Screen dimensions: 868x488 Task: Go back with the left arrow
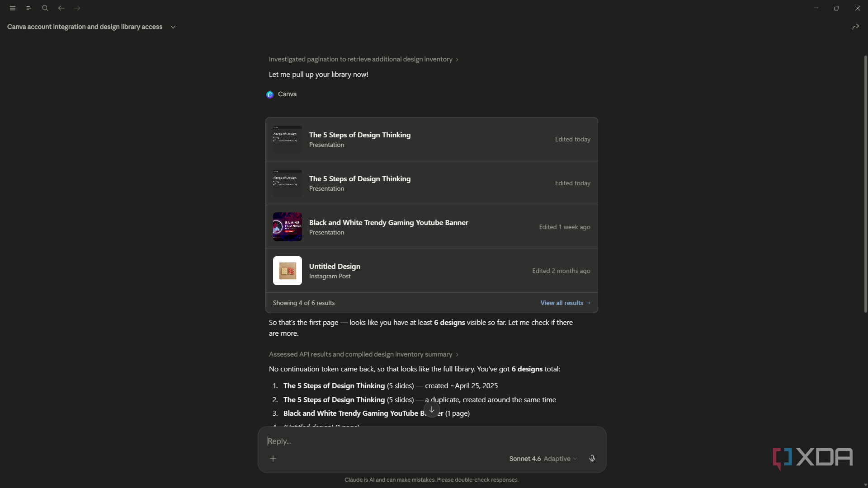coord(61,8)
